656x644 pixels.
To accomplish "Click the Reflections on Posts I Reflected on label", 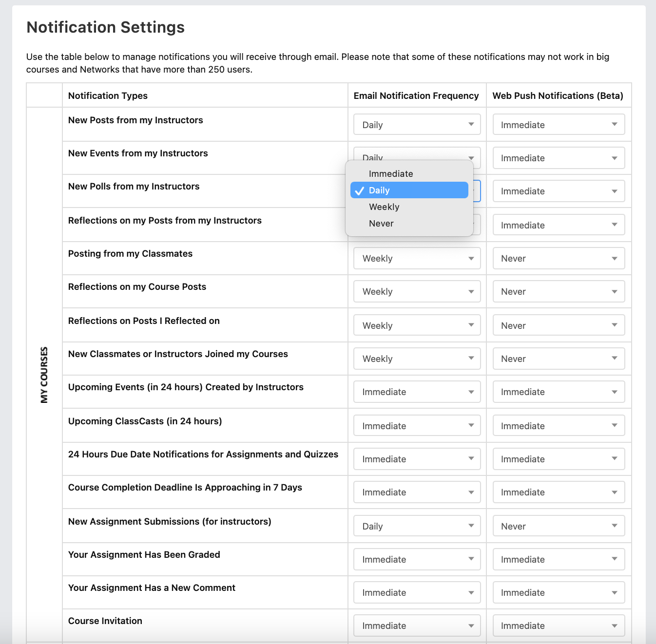I will [144, 321].
